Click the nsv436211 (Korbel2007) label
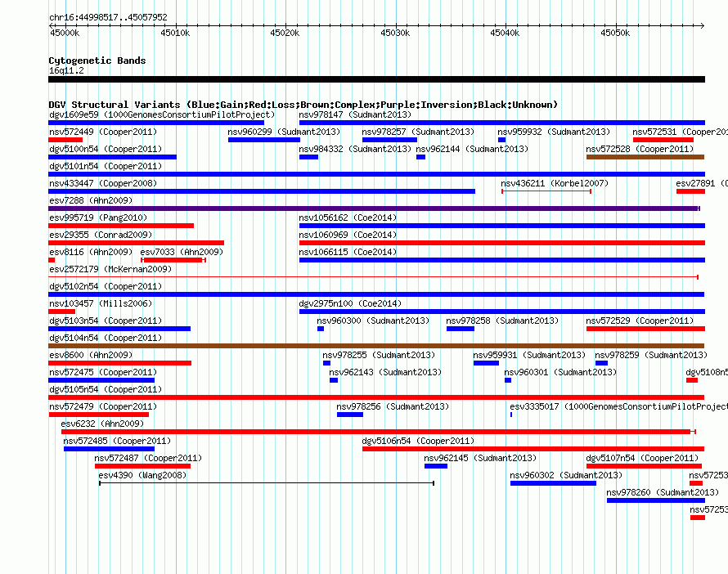The image size is (728, 574). [x=555, y=183]
